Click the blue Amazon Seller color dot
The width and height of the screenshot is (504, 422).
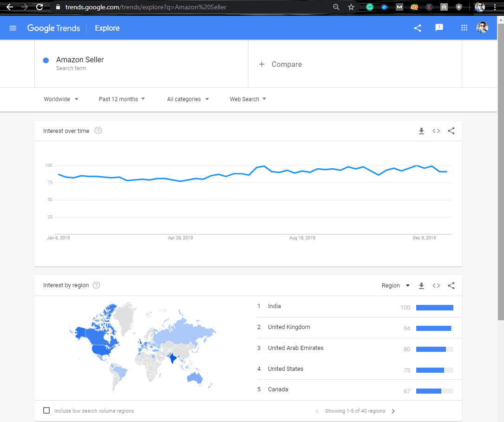[x=46, y=60]
